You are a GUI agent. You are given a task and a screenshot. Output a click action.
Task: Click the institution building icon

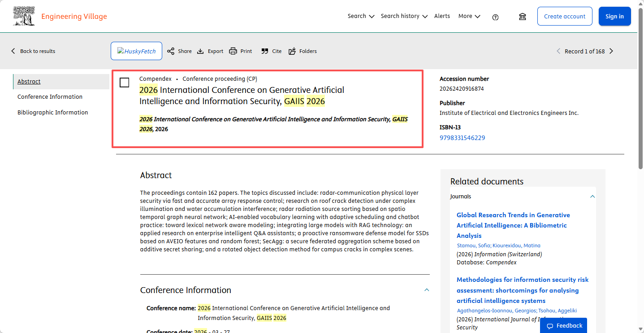523,17
